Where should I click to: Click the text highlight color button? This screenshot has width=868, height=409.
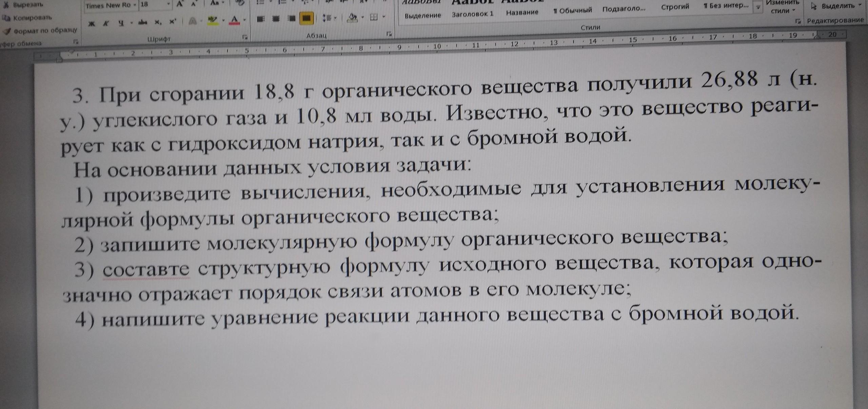[213, 20]
